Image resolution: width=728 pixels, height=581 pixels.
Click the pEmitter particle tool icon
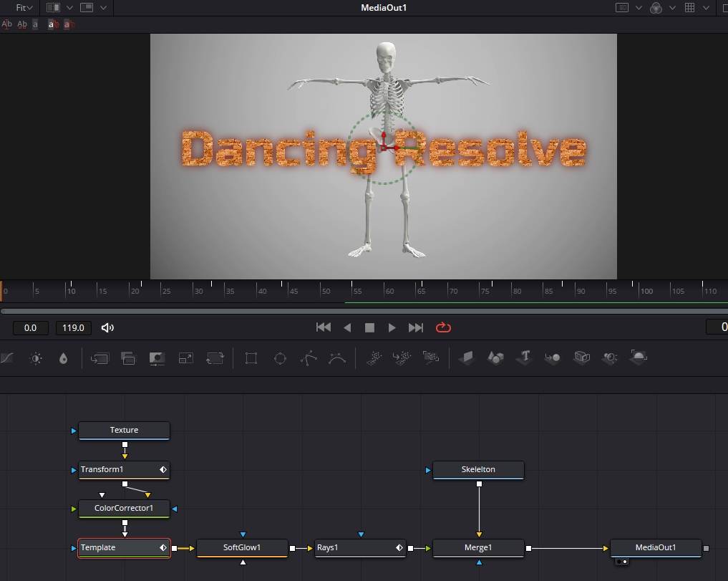374,357
